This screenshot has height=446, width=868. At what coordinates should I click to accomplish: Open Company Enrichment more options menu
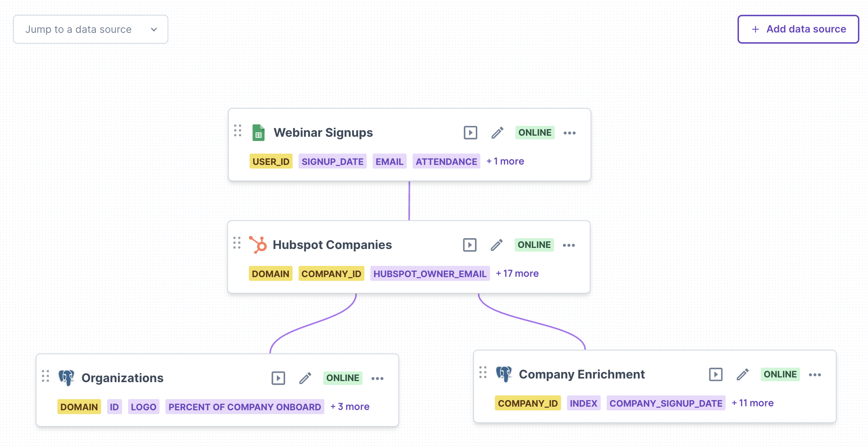[x=814, y=375]
